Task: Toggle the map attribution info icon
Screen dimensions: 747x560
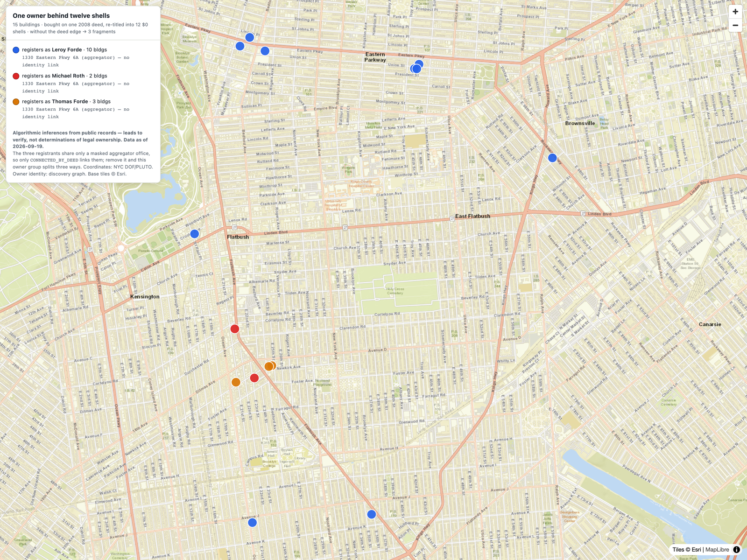Action: click(x=736, y=550)
